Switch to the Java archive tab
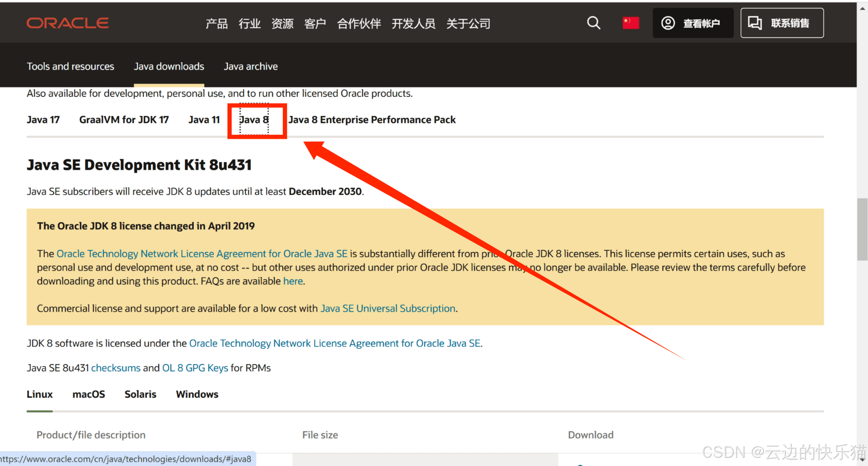Viewport: 868px width, 466px height. [251, 66]
